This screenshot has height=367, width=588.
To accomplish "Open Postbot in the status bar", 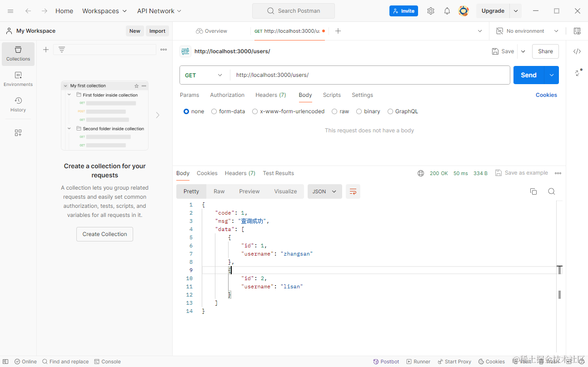I will point(386,362).
